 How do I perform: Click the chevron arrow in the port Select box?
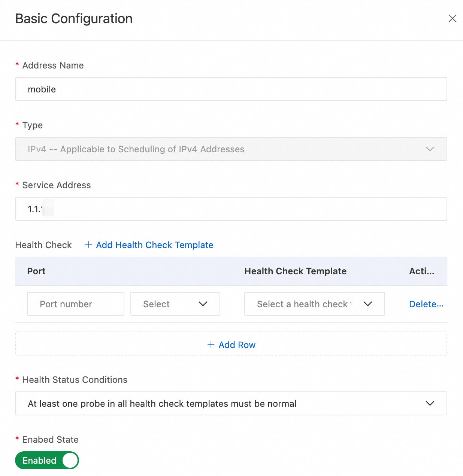point(203,304)
